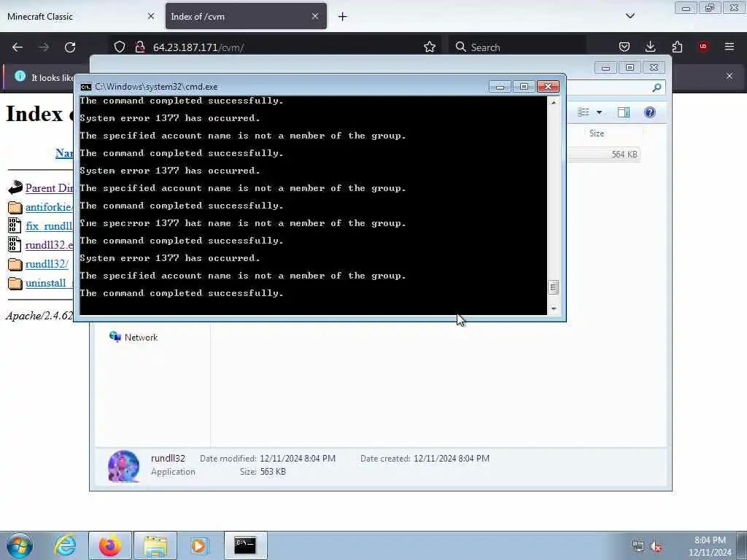
Task: Open the insecure connection padlock icon
Action: (x=139, y=47)
